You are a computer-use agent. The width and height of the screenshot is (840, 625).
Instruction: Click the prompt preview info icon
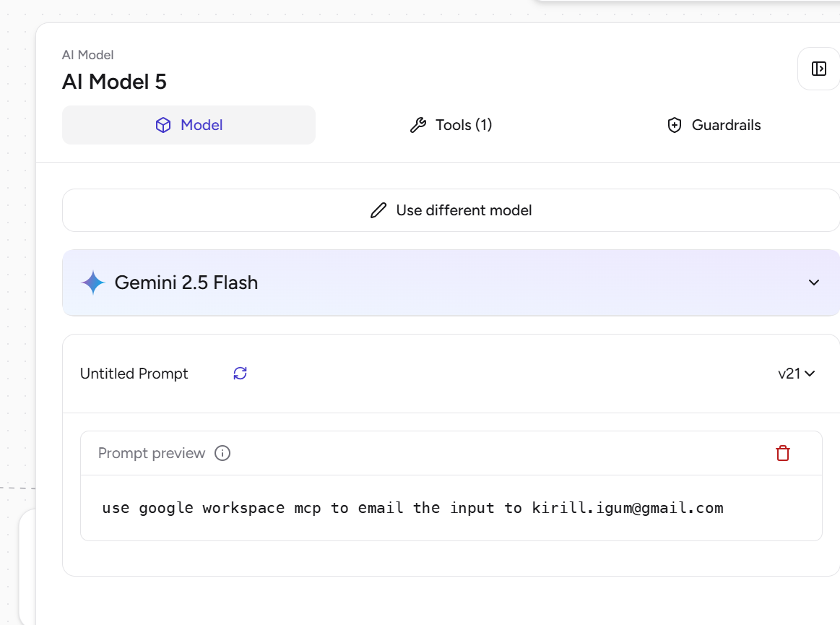pyautogui.click(x=222, y=453)
